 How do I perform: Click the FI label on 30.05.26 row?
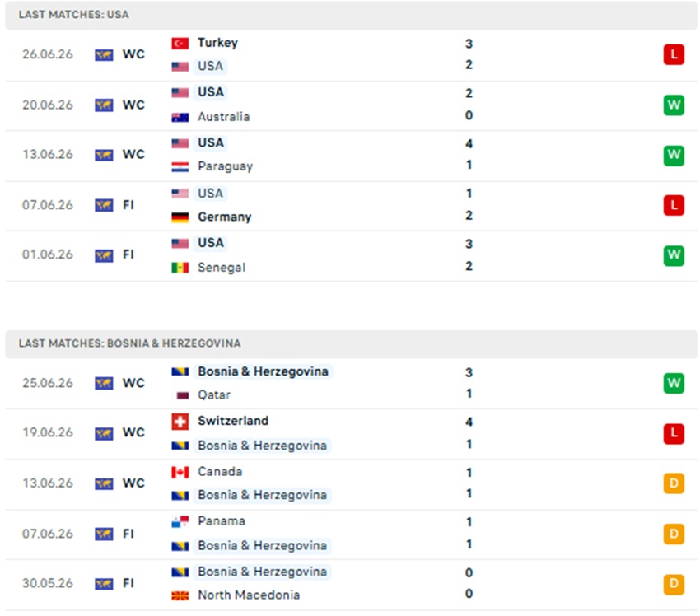click(x=128, y=583)
